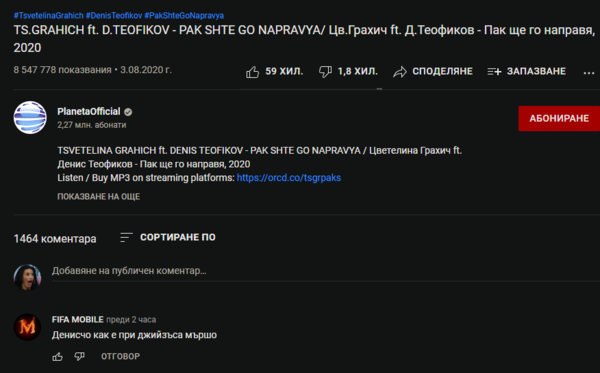Image resolution: width=600 pixels, height=373 pixels.
Task: Click the 'преди 2 часа' comment timestamp
Action: pyautogui.click(x=131, y=319)
